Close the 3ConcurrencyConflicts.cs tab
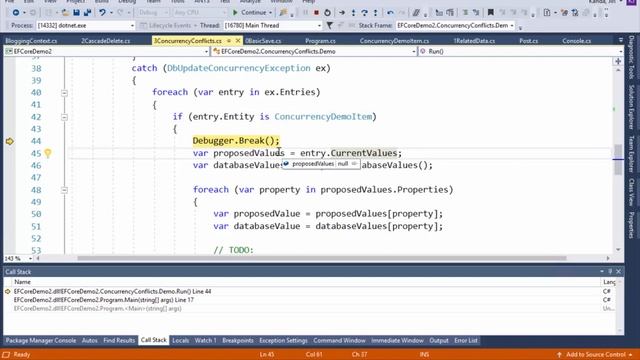The image size is (640, 360). click(x=238, y=40)
